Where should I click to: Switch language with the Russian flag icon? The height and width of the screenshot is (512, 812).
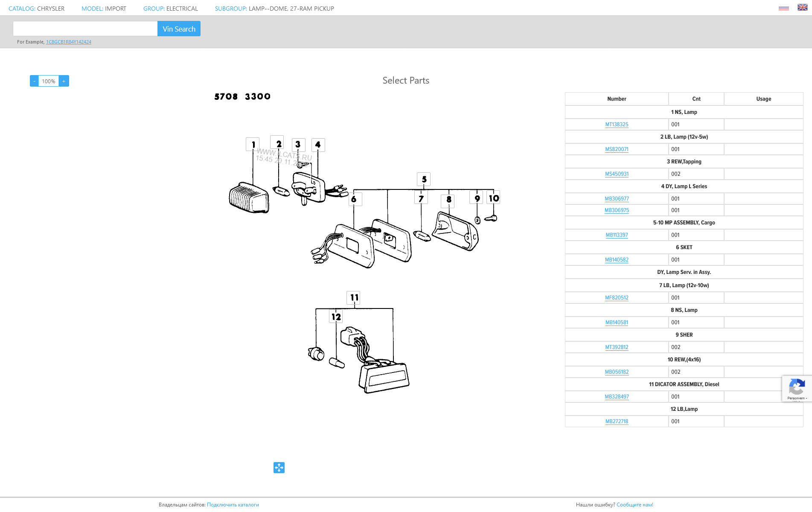[783, 8]
